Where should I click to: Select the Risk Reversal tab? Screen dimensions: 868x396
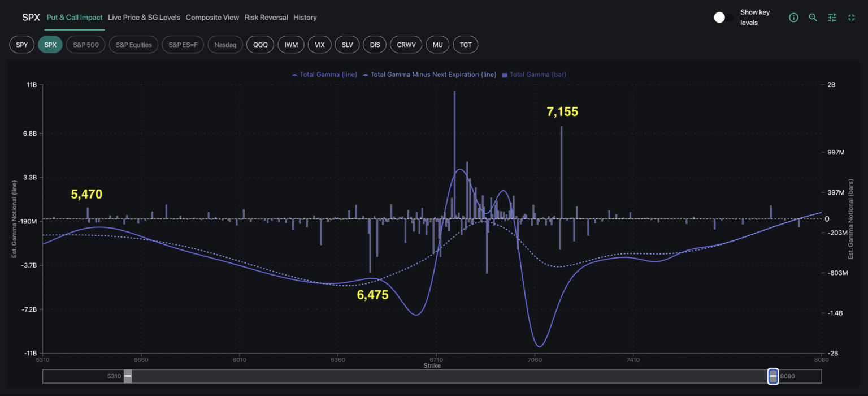(x=266, y=18)
